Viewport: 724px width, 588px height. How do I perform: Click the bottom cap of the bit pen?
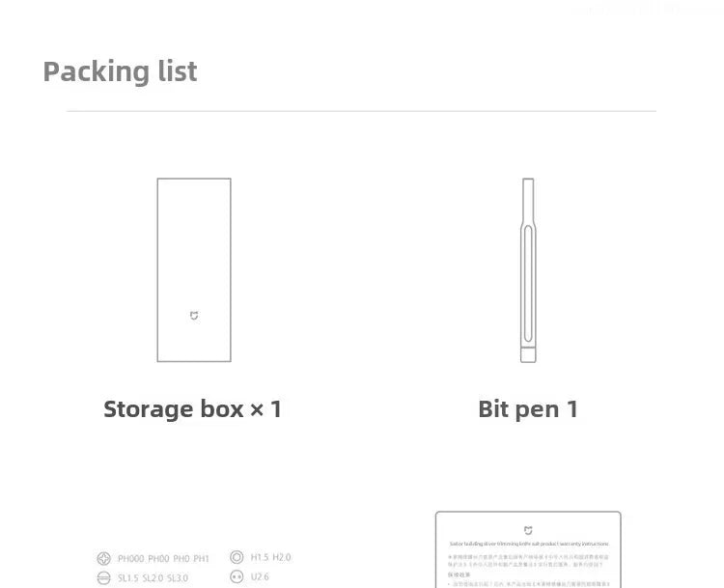click(x=528, y=355)
